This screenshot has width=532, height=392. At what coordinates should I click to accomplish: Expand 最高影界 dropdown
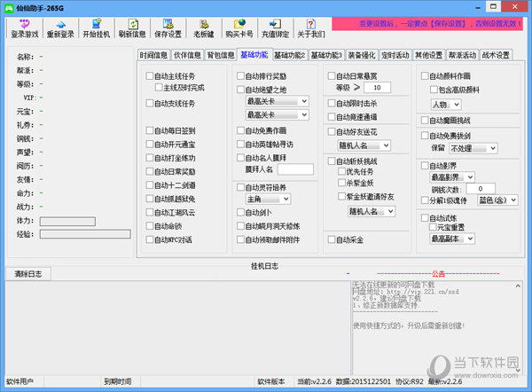coord(452,176)
